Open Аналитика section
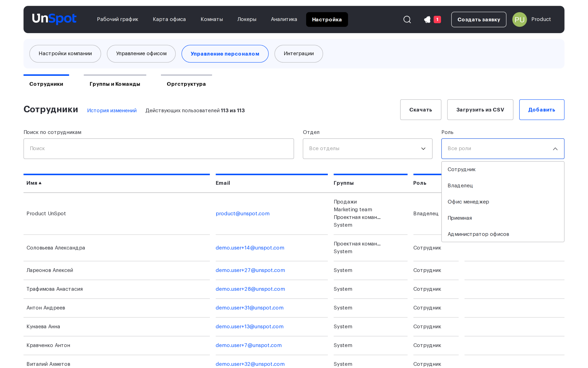Image resolution: width=588 pixels, height=368 pixels. (284, 19)
